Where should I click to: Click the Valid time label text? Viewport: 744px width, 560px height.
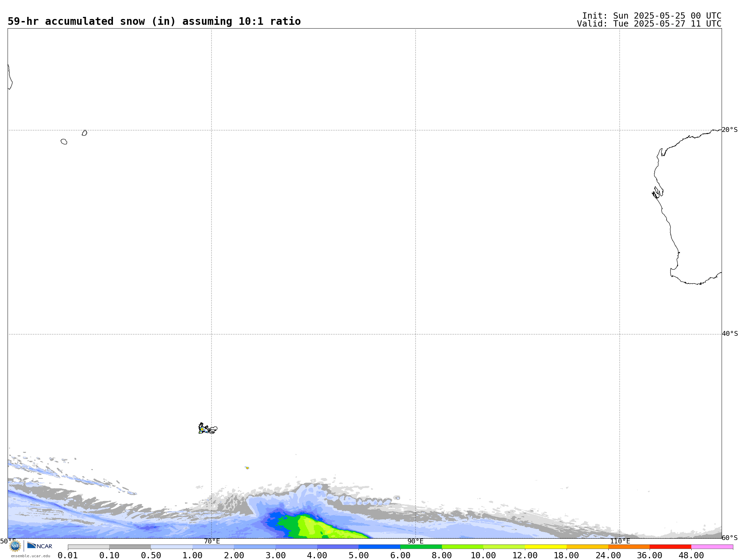[649, 24]
